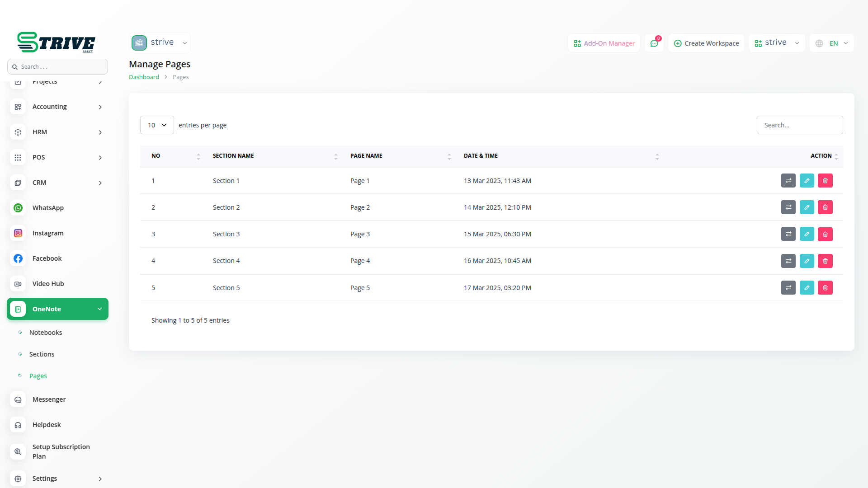This screenshot has width=868, height=488.
Task: Delete the Page 5 row
Action: (x=825, y=288)
